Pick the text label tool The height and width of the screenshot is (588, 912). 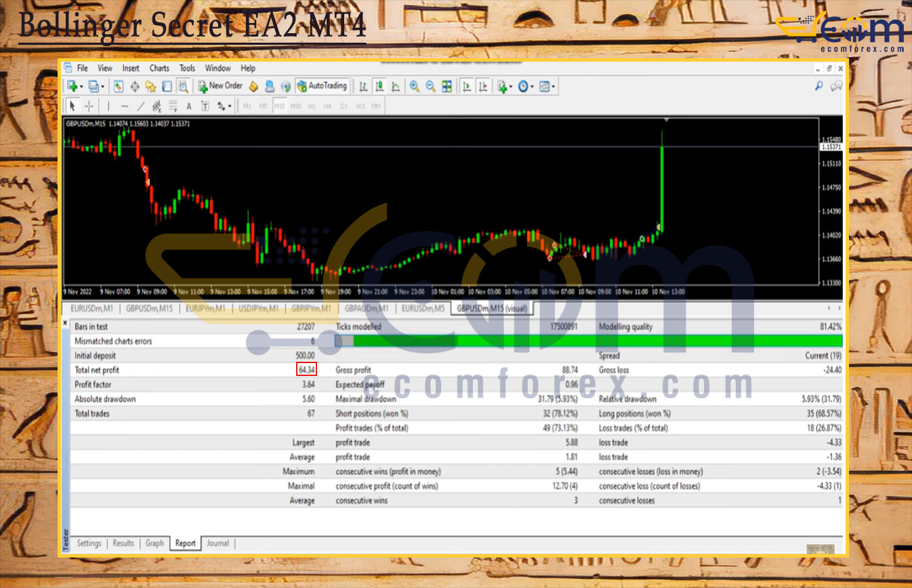point(188,106)
